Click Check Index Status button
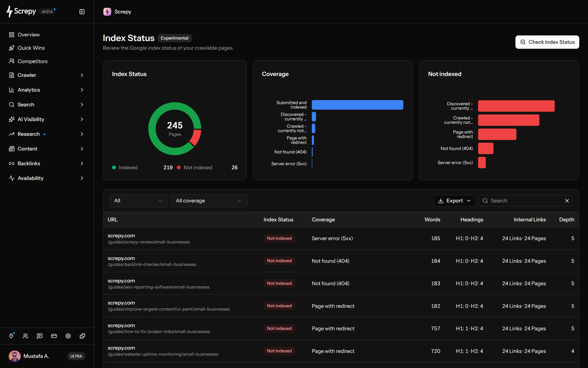588x368 pixels. (547, 42)
